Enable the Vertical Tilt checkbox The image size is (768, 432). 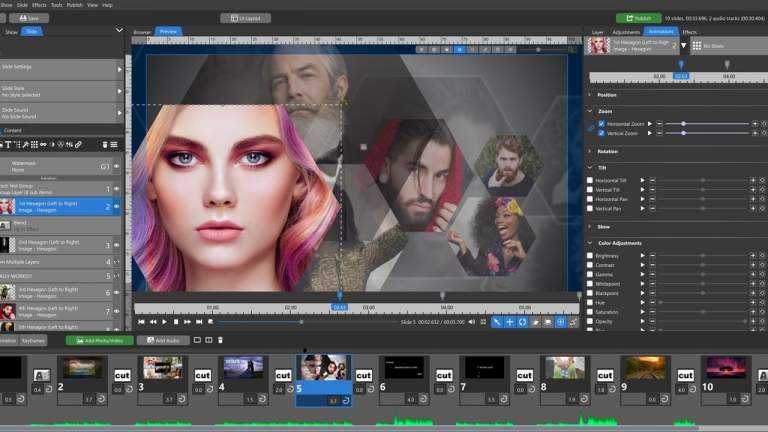point(590,190)
